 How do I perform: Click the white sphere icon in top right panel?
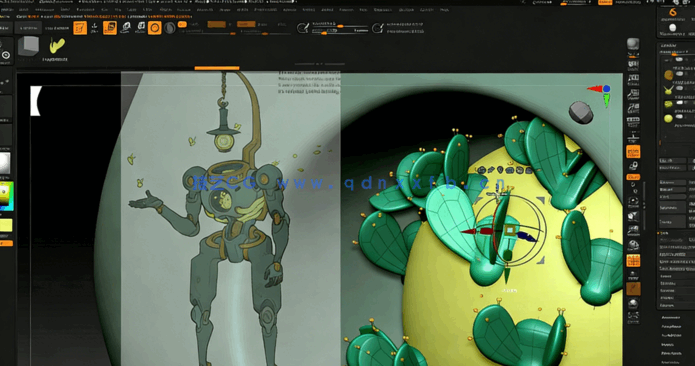pyautogui.click(x=673, y=27)
